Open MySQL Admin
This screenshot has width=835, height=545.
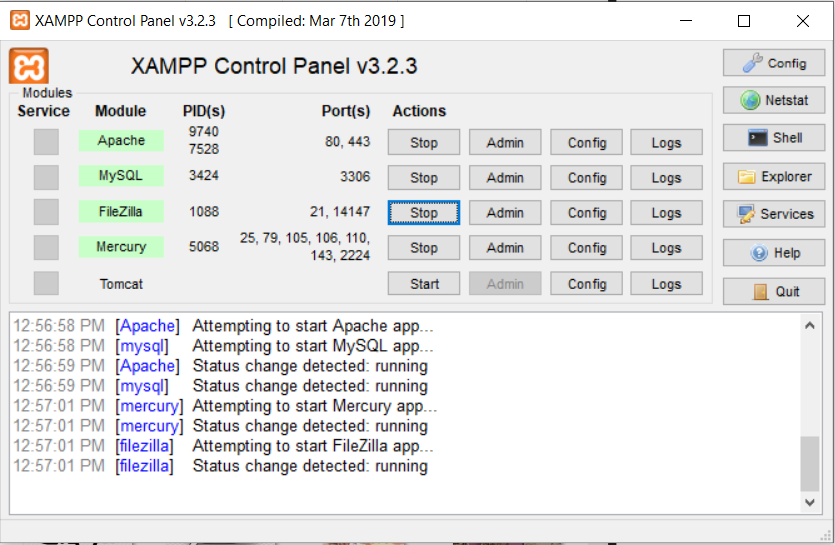tap(505, 177)
